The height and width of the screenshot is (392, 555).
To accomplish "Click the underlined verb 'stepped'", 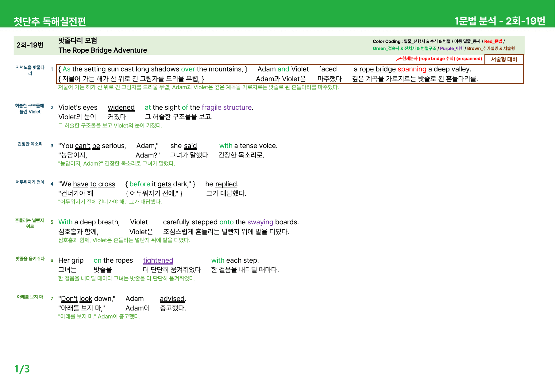I will click(205, 222).
